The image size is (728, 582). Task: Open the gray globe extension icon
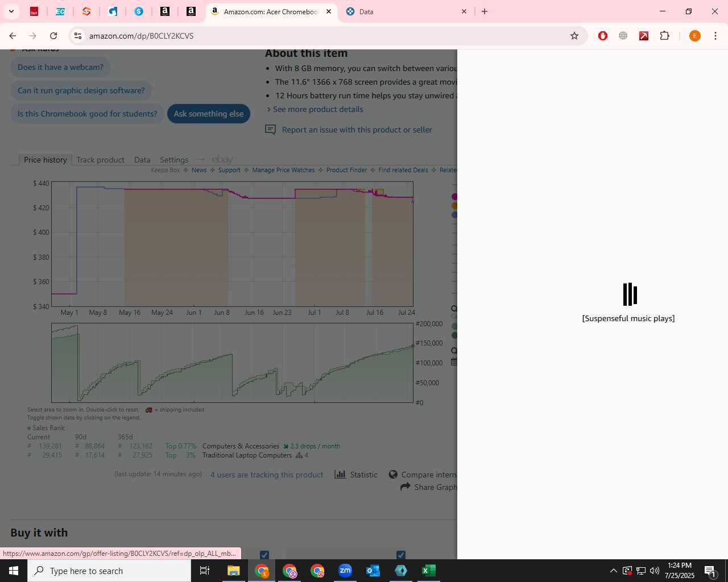[623, 36]
